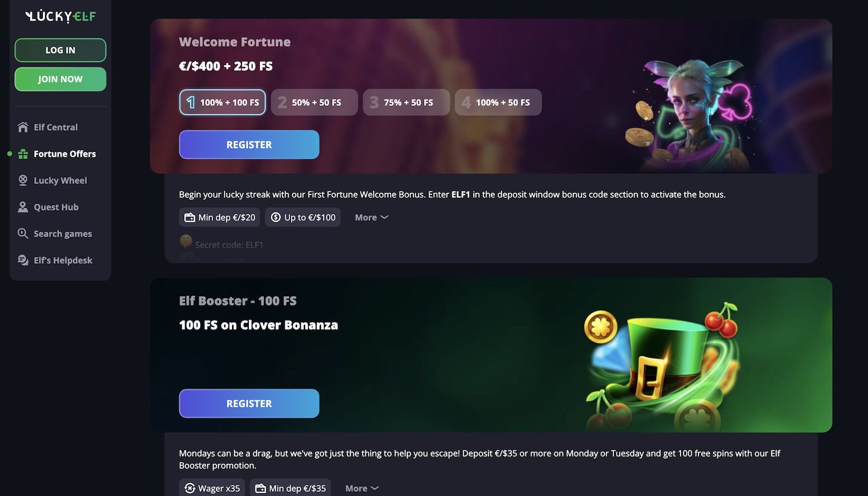The height and width of the screenshot is (496, 868).
Task: Click the Elf Central home icon
Action: coord(23,127)
